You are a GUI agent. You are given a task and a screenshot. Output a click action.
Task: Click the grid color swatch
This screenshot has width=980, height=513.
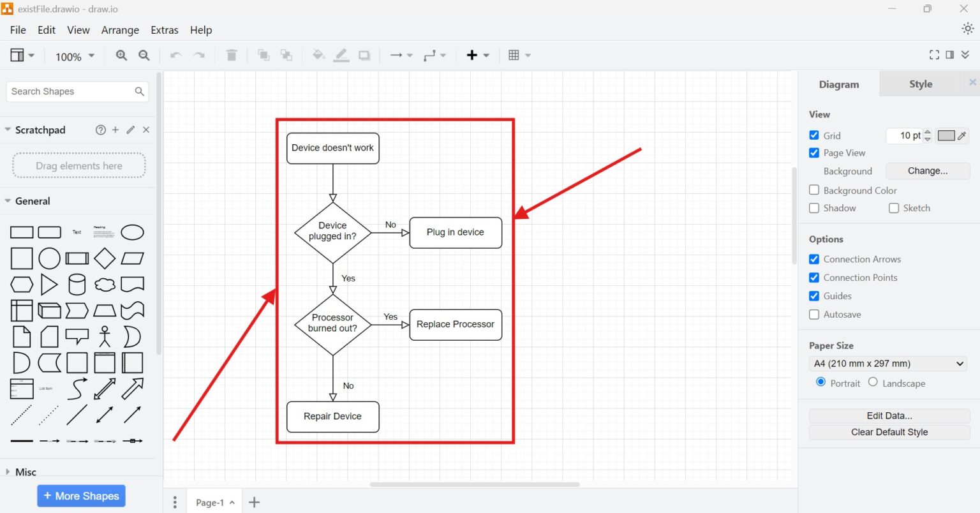tap(946, 135)
